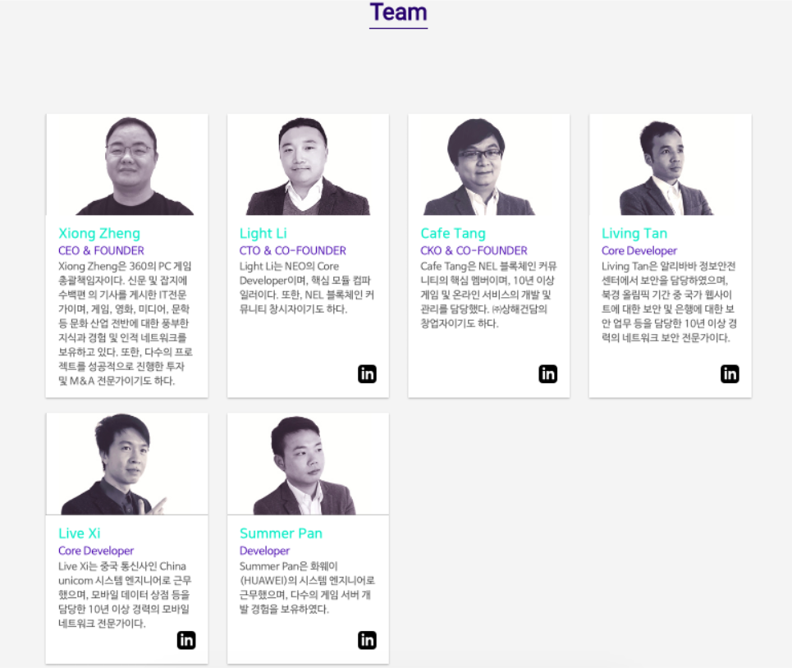Open Light Li's portrait image

[x=307, y=164]
